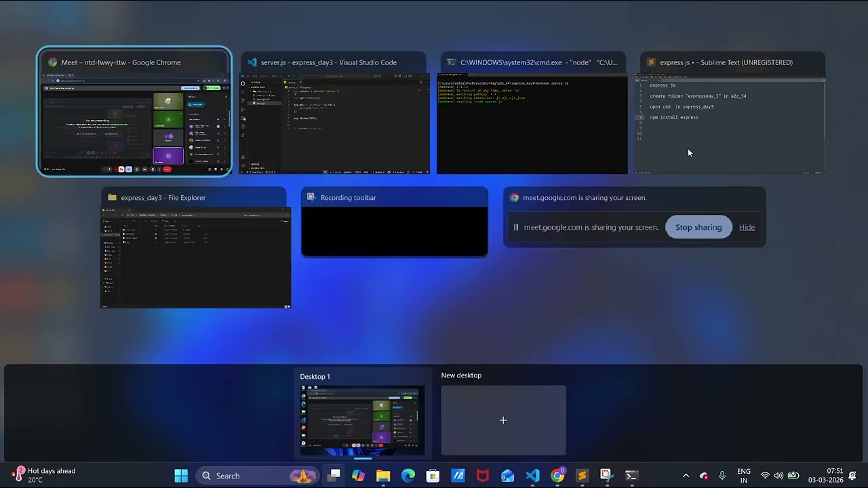Open the Hot days ahead weather widget

44,476
